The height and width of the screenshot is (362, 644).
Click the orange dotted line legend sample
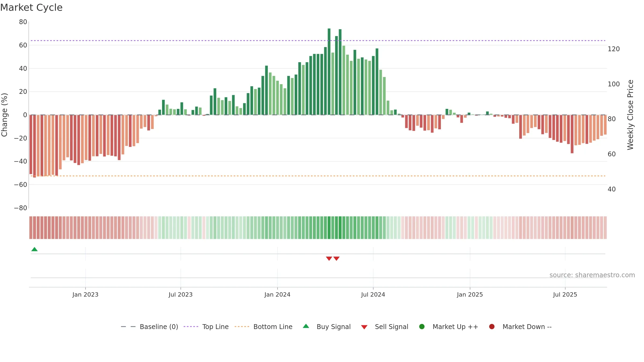(242, 327)
